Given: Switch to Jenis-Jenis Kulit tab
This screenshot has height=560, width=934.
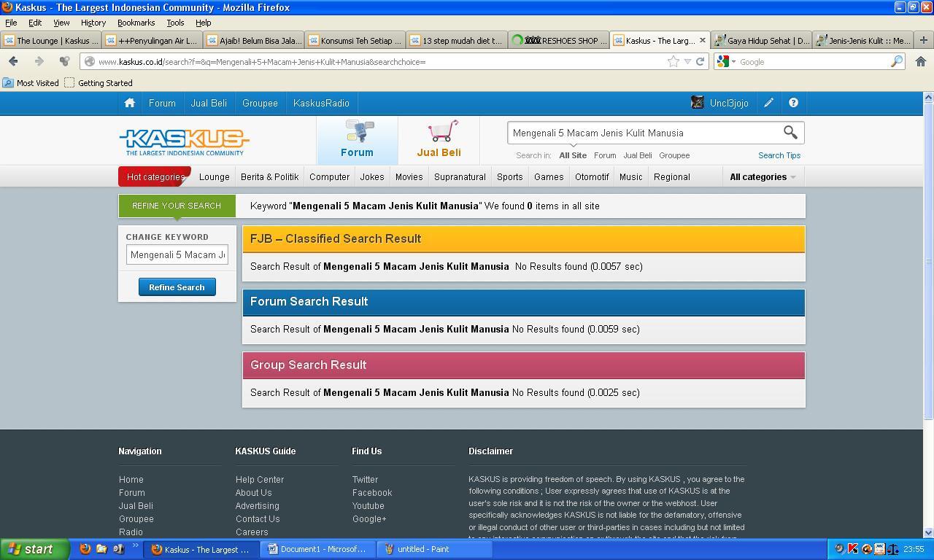Looking at the screenshot, I should point(863,40).
